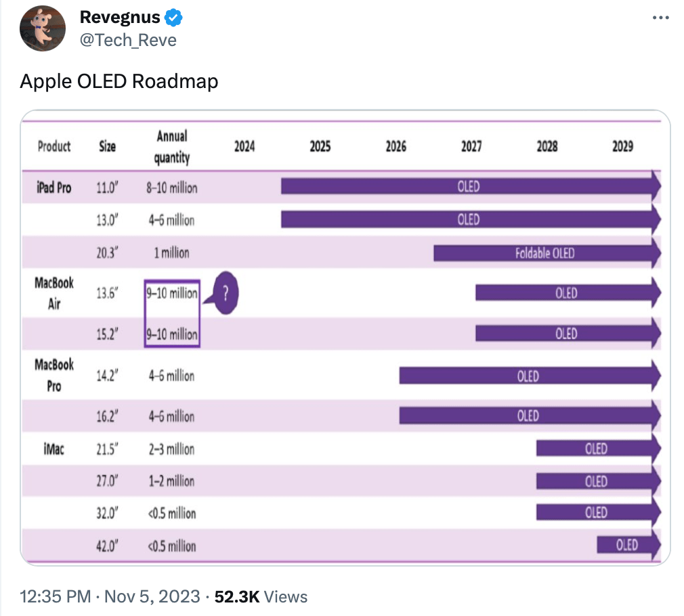Click the 52.3K Views counter
Screen dimensions: 684x616
[x=261, y=596]
